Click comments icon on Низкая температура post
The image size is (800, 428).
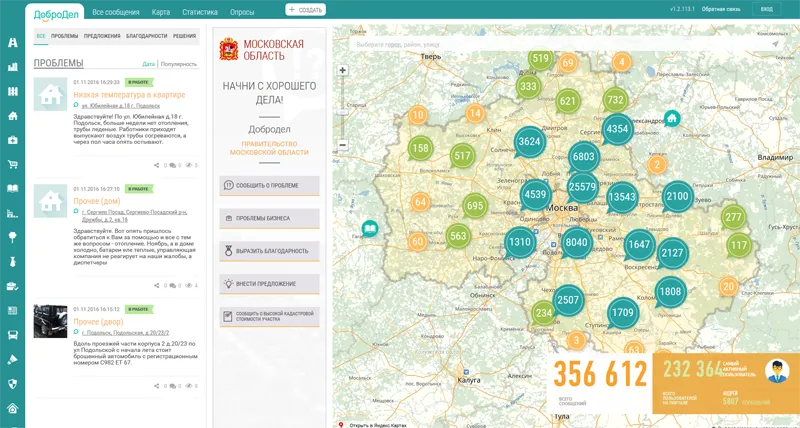[x=172, y=165]
